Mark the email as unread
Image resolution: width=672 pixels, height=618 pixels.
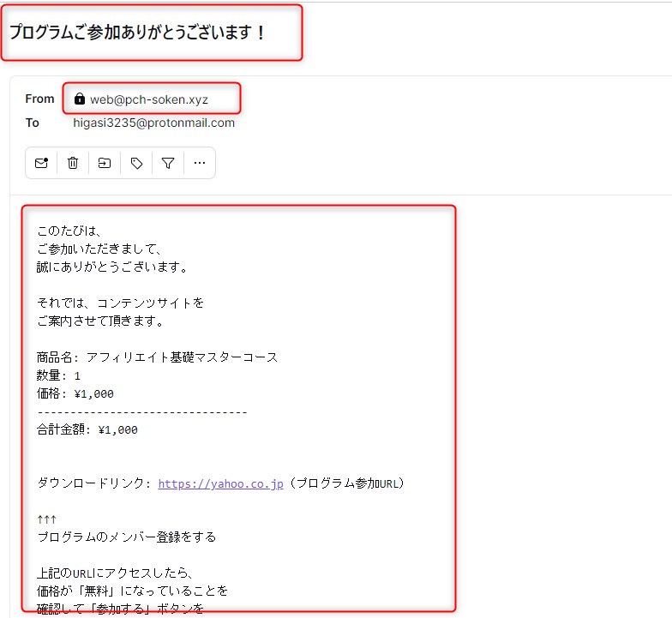pyautogui.click(x=41, y=163)
